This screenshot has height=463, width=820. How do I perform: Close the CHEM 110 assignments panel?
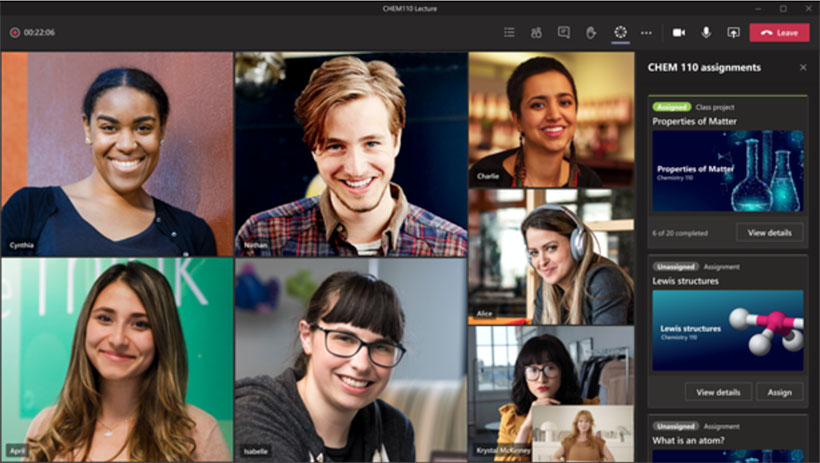[x=803, y=67]
